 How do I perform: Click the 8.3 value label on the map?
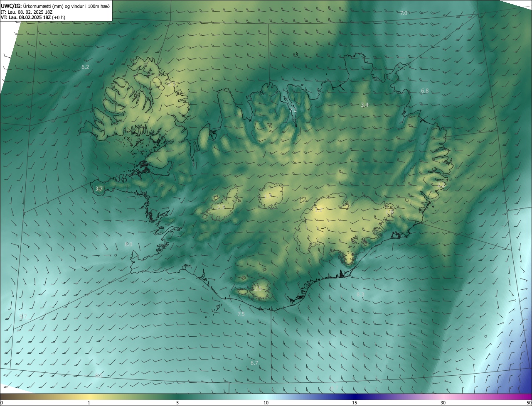360,294
